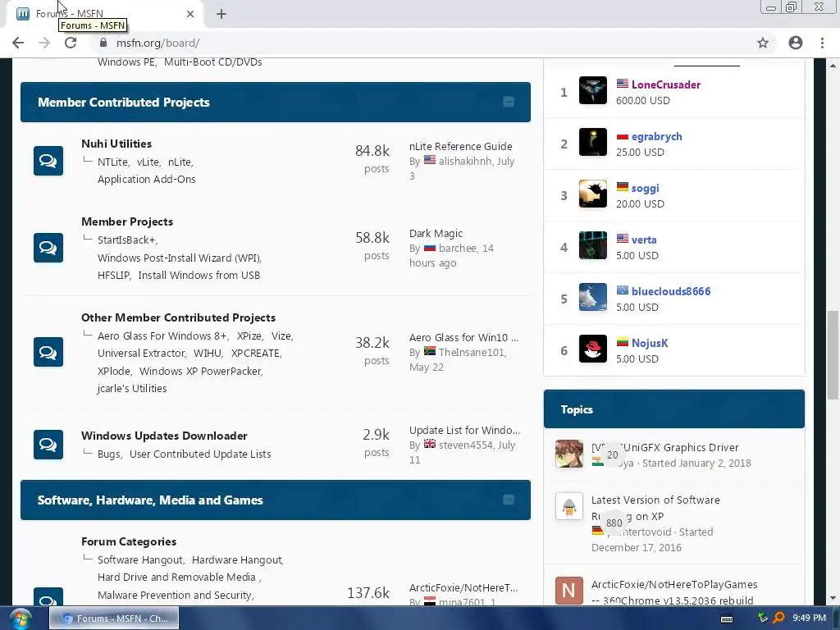Open the Member Projects forum title
Screen dimensions: 840x630
tap(127, 221)
